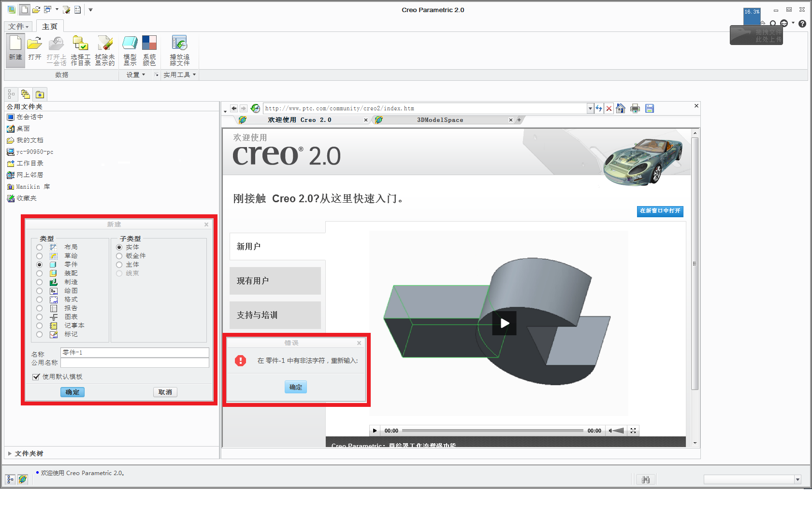The image size is (812, 508).
Task: Open the 文件 menu dropdown
Action: 18,27
